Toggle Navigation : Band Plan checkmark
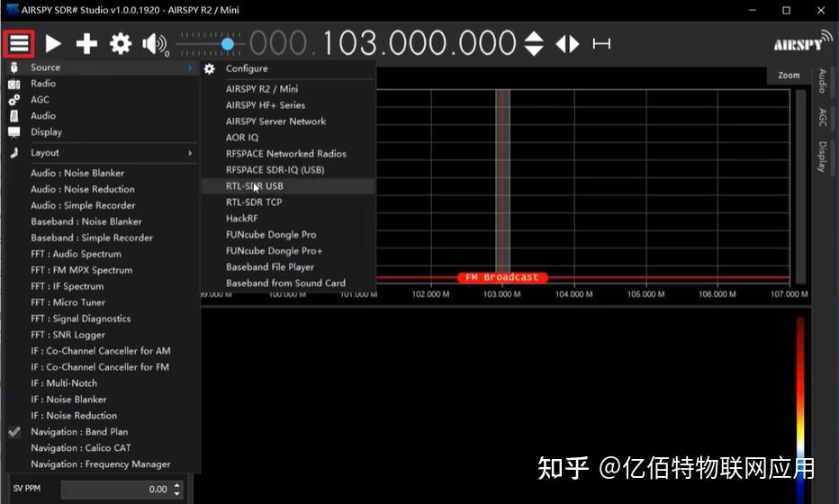839x504 pixels. point(14,432)
